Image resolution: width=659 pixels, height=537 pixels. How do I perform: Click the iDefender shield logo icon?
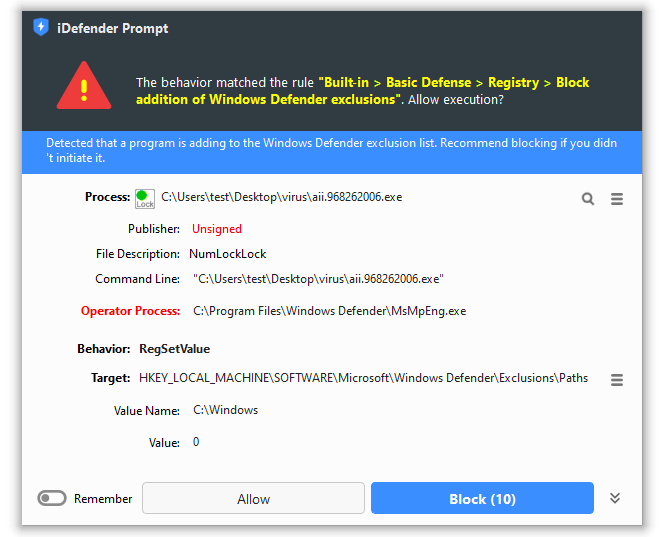coord(41,27)
